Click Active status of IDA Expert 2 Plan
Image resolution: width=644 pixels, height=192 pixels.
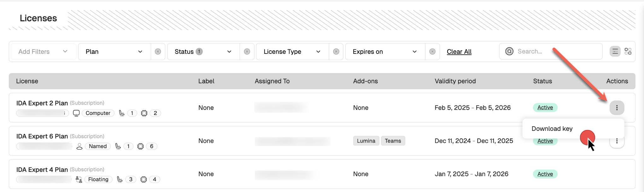[x=545, y=108]
